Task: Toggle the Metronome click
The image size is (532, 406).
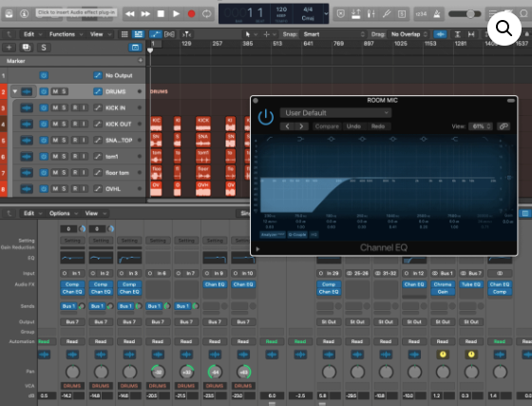Action: 437,14
